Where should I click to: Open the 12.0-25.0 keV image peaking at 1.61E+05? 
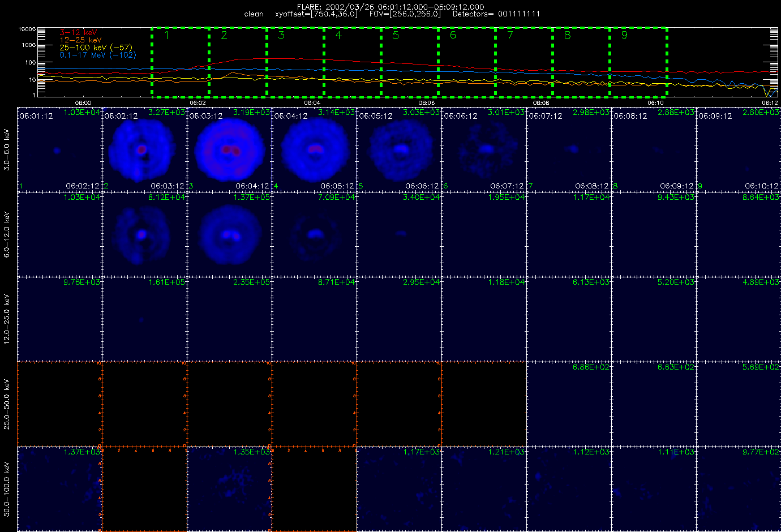(144, 319)
